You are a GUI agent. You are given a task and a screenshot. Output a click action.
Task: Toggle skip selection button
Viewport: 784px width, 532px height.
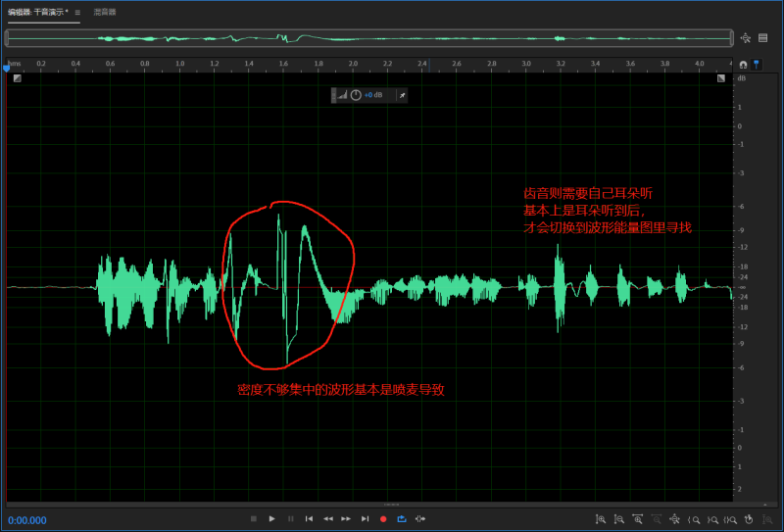[420, 518]
